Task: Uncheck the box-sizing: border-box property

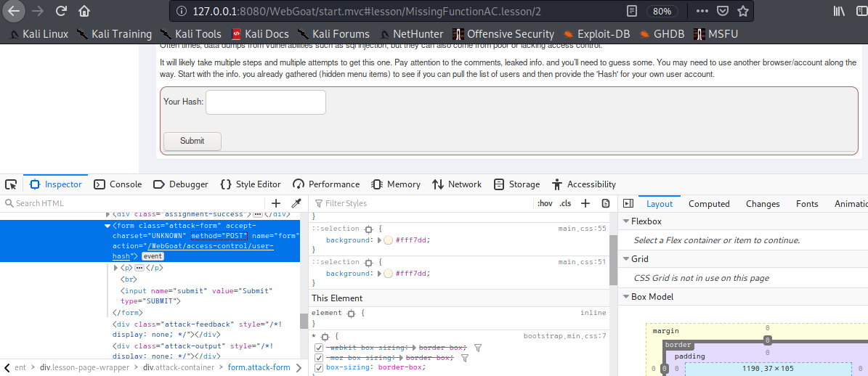Action: pos(319,367)
